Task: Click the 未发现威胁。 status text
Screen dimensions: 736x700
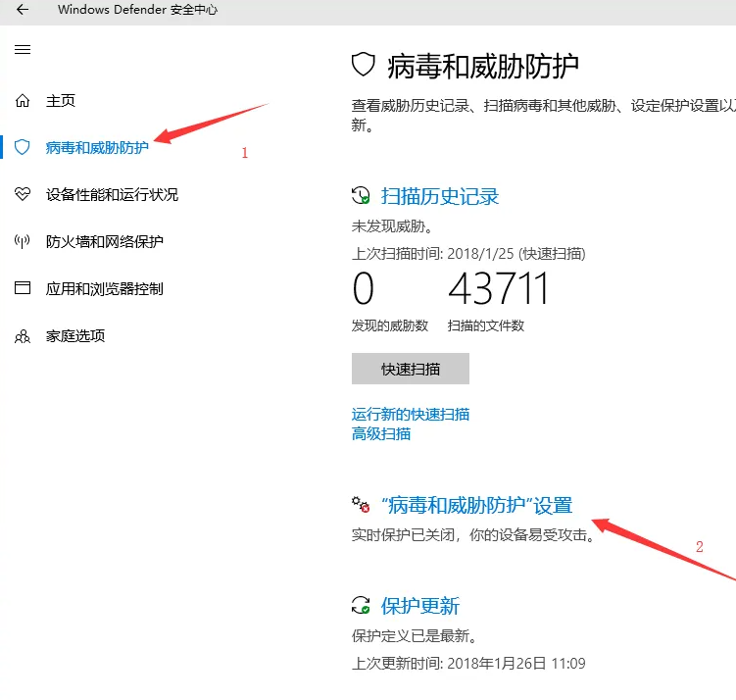Action: coord(392,226)
